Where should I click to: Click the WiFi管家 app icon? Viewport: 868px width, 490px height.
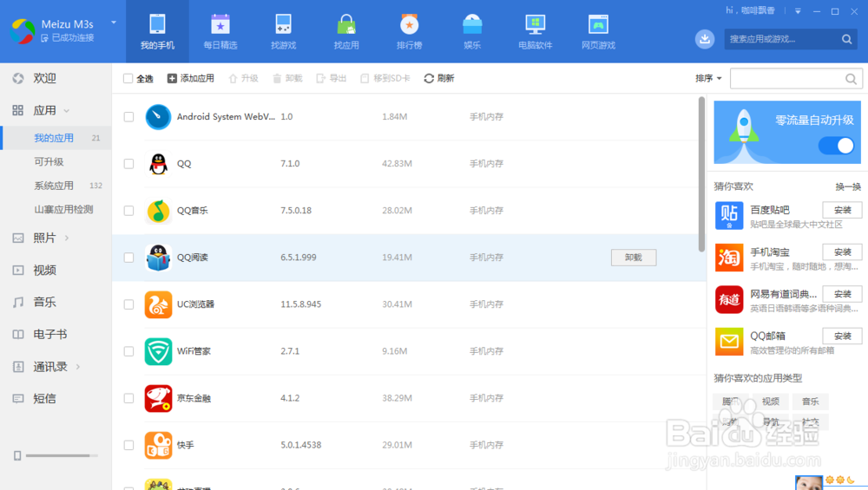pyautogui.click(x=158, y=351)
